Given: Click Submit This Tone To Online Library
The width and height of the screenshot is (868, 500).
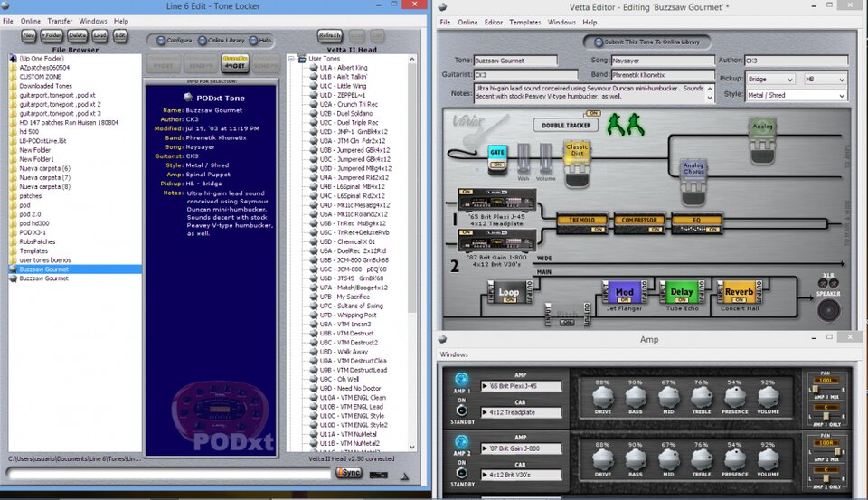Looking at the screenshot, I should pos(647,42).
